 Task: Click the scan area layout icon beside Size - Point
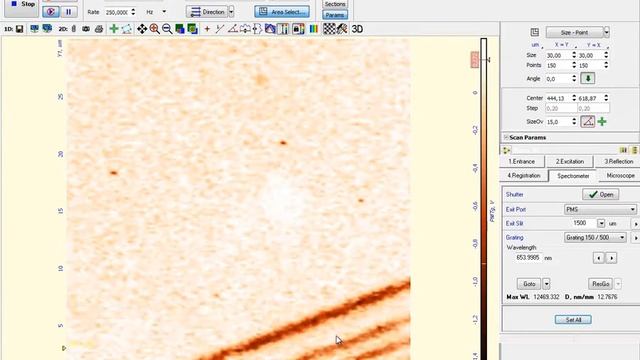tap(535, 32)
